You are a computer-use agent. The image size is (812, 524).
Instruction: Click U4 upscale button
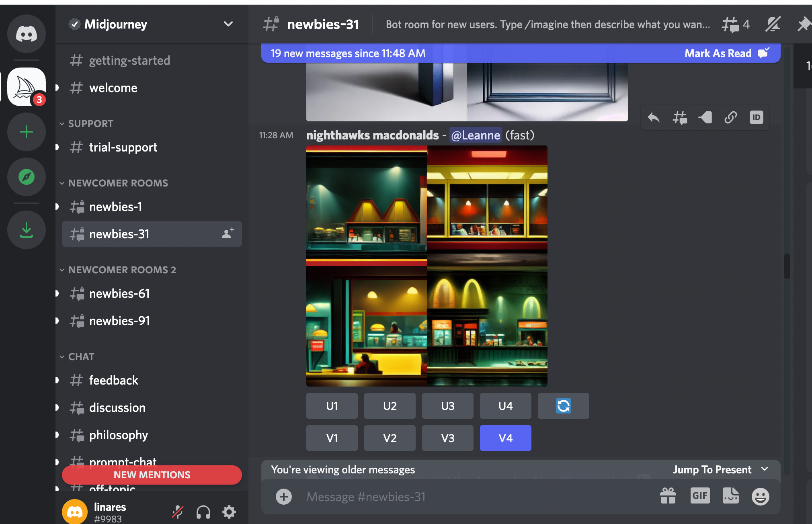506,406
